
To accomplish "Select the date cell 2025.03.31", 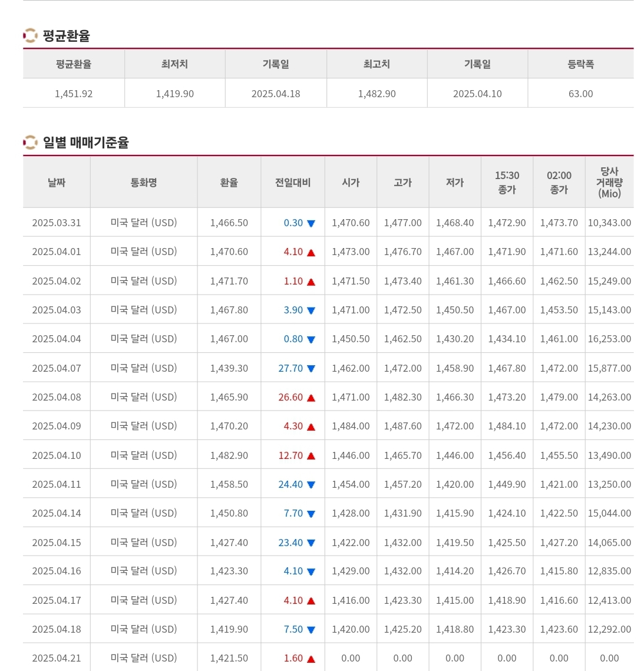I will coord(57,223).
